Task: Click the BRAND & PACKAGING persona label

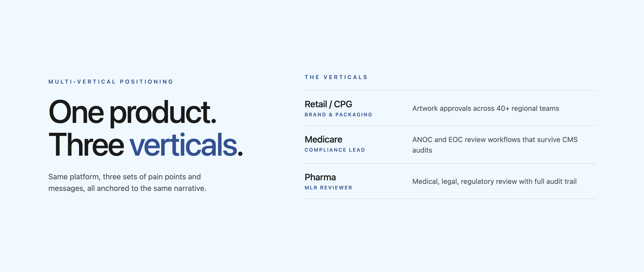Action: pos(338,115)
